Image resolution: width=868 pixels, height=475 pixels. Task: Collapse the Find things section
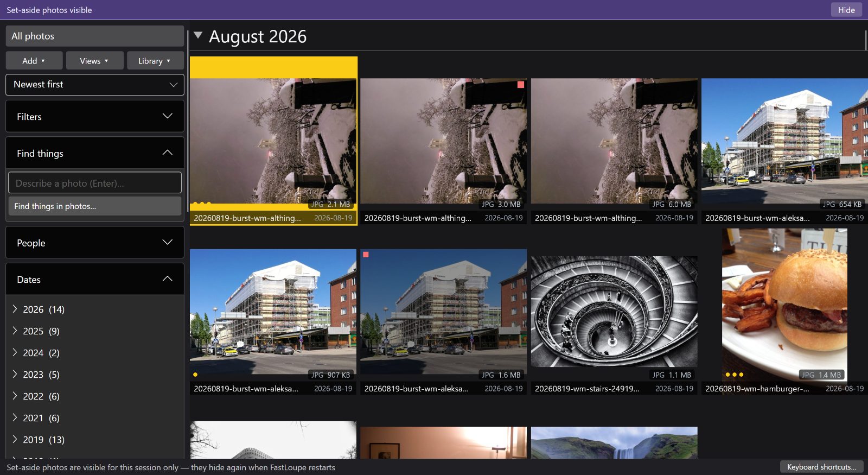tap(95, 153)
